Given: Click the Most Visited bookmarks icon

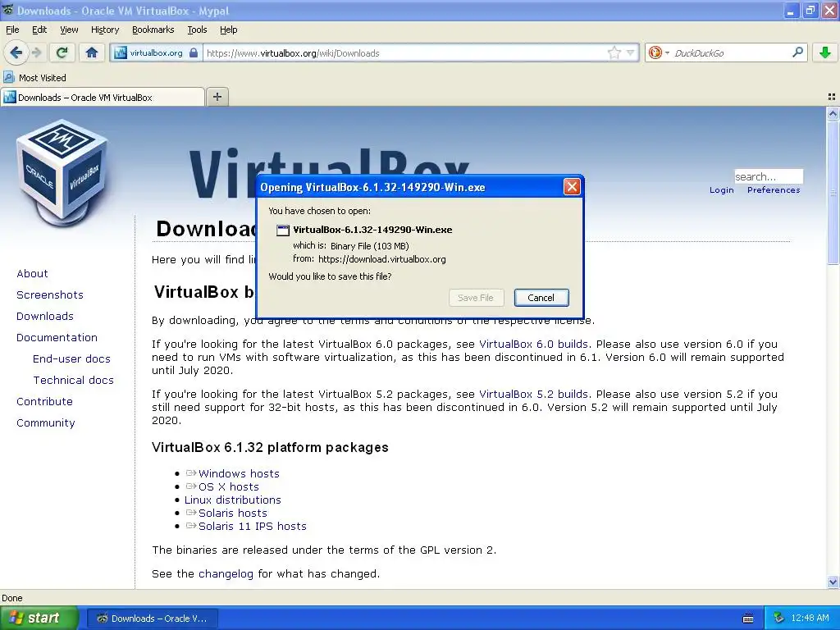Looking at the screenshot, I should click(8, 78).
